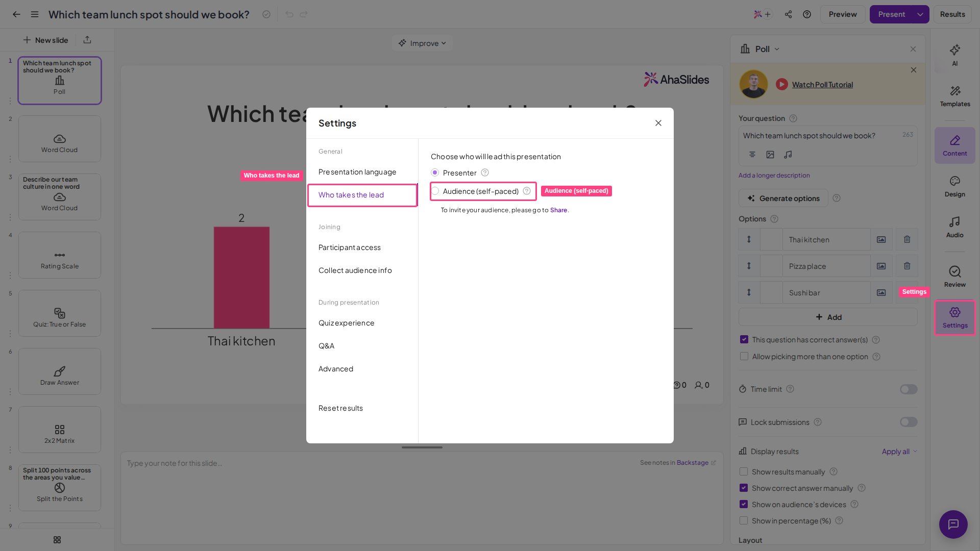Toggle the Time limit switch
The width and height of the screenshot is (980, 551).
(909, 389)
